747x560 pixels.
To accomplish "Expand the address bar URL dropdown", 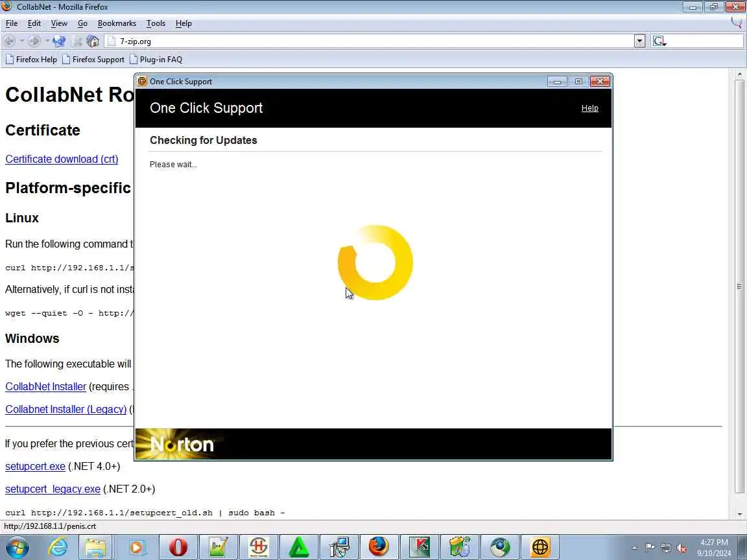I will tap(639, 41).
